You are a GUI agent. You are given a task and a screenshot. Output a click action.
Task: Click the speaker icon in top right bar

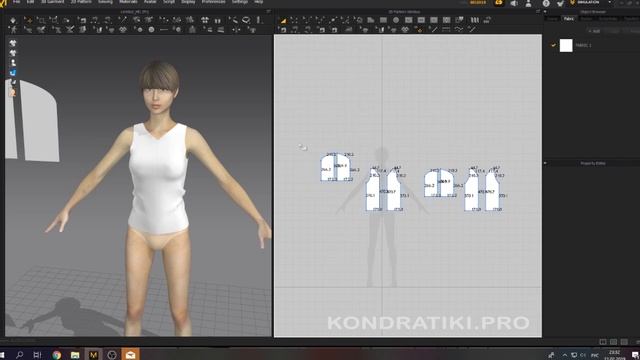(x=514, y=3)
